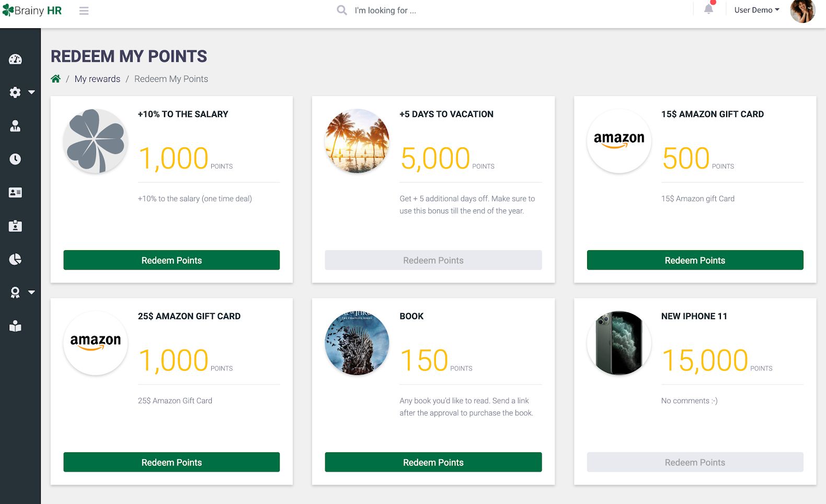This screenshot has height=504, width=826.
Task: Redeem points for +10% to the salary
Action: point(171,260)
